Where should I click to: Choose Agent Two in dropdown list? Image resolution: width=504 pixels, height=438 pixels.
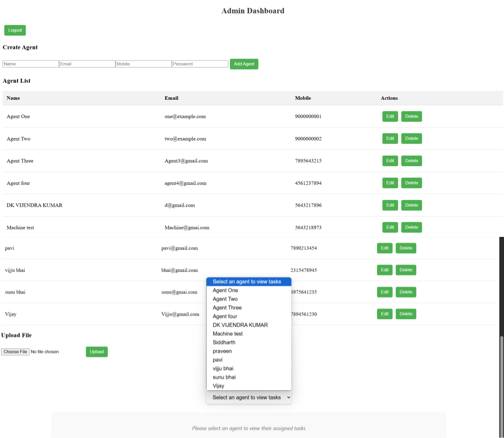(249, 299)
